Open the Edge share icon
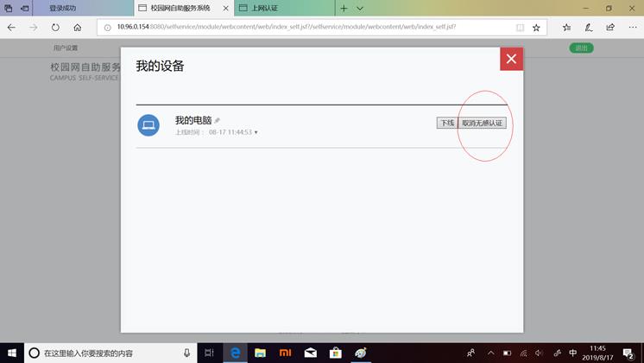 coord(610,28)
